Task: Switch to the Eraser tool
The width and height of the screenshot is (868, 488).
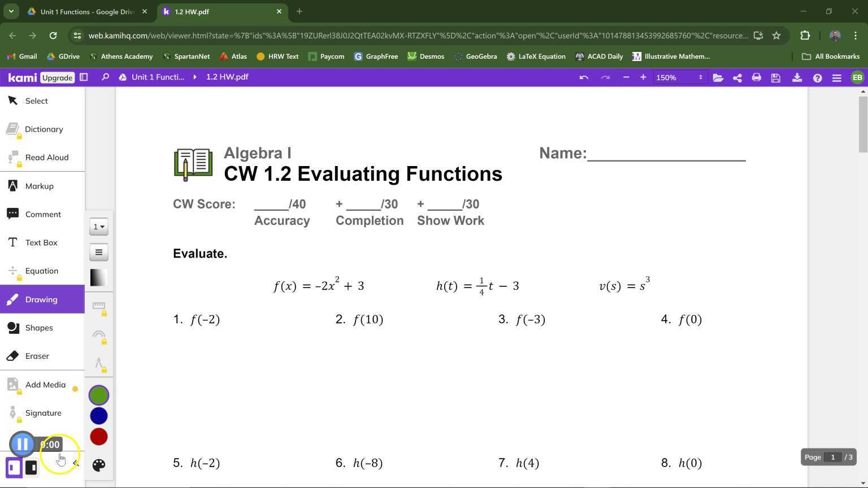Action: click(37, 356)
